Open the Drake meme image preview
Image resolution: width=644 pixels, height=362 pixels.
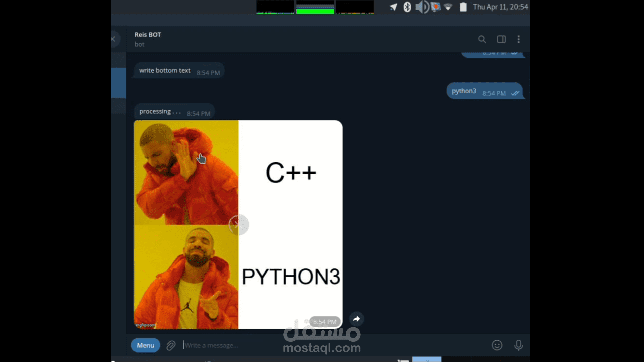[x=238, y=224]
